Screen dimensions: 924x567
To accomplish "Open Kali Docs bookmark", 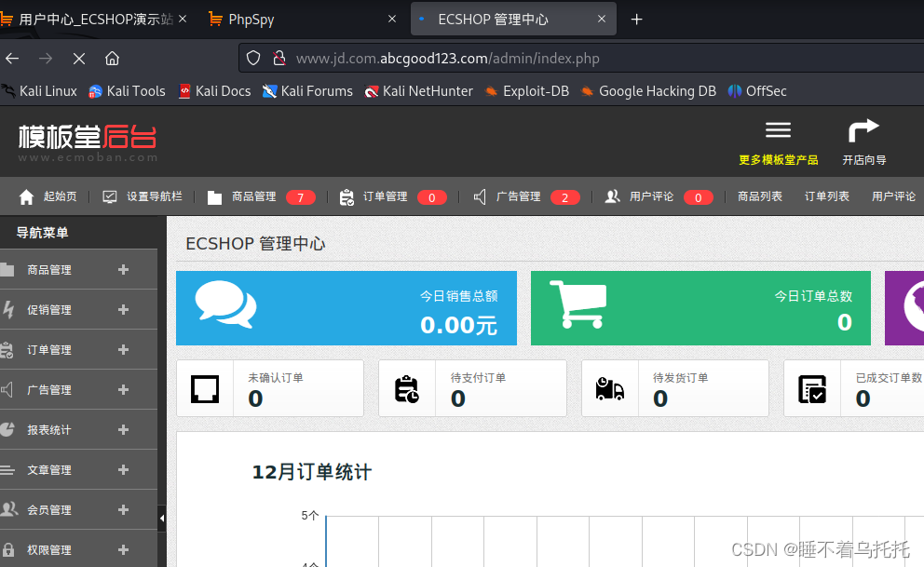I will tap(215, 91).
